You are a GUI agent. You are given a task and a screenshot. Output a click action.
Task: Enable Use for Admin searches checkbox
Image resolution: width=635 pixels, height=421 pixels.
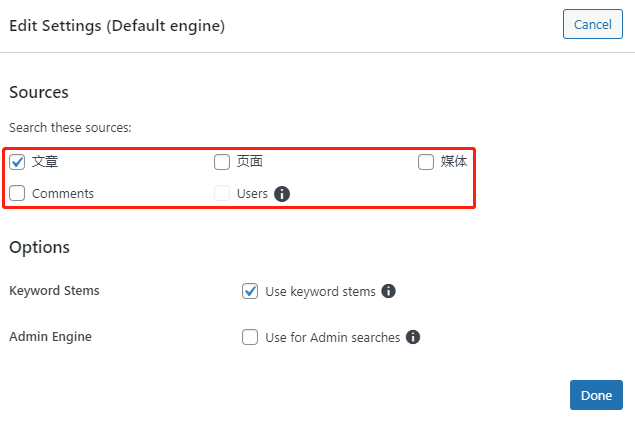tap(250, 337)
